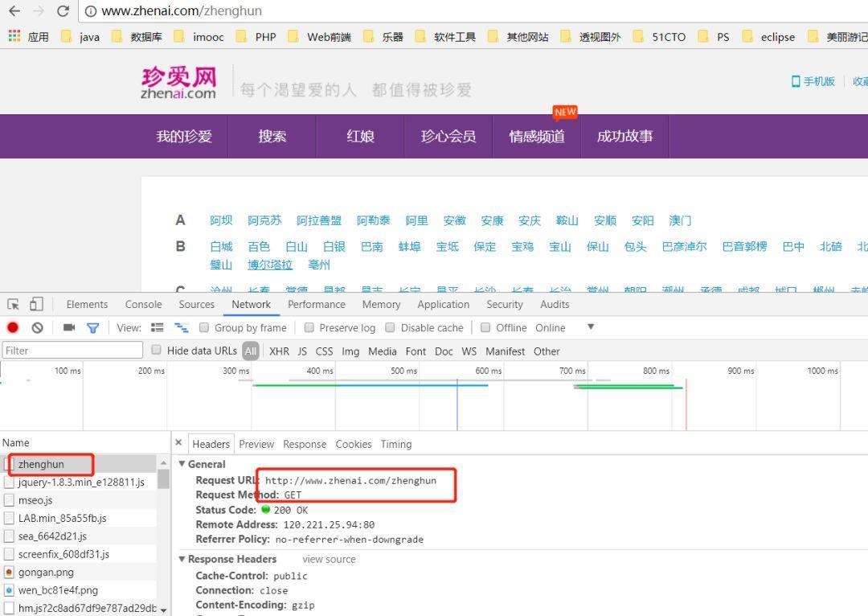The width and height of the screenshot is (868, 616).
Task: Open the Elements panel tab
Action: click(x=87, y=304)
